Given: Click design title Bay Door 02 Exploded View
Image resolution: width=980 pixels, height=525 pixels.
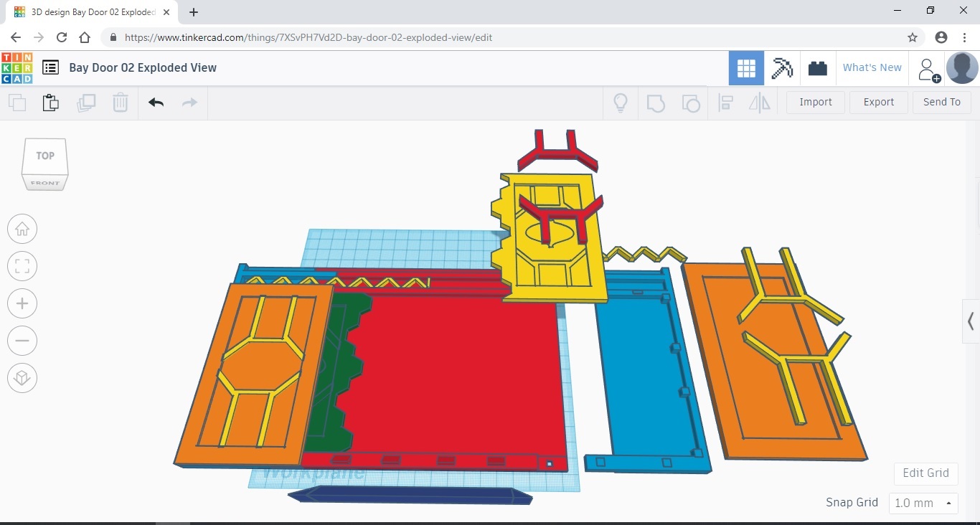Looking at the screenshot, I should 143,67.
